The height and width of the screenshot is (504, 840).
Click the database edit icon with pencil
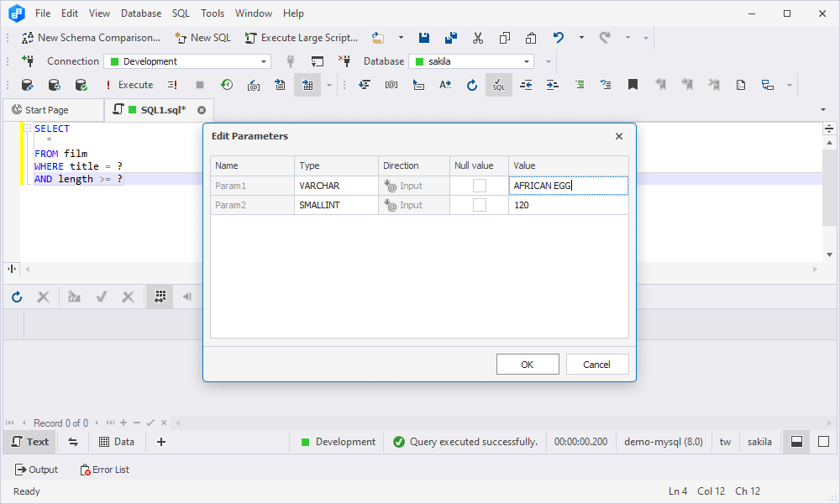point(28,85)
